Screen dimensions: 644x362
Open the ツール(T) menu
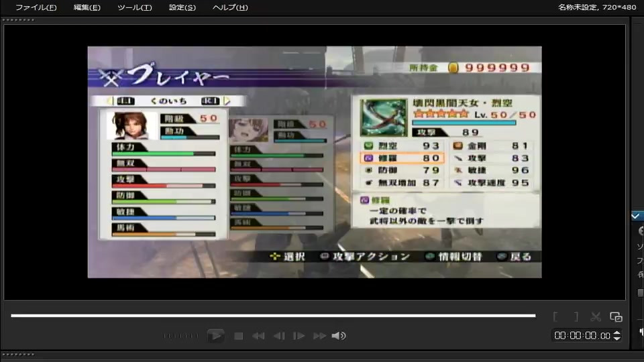134,7
